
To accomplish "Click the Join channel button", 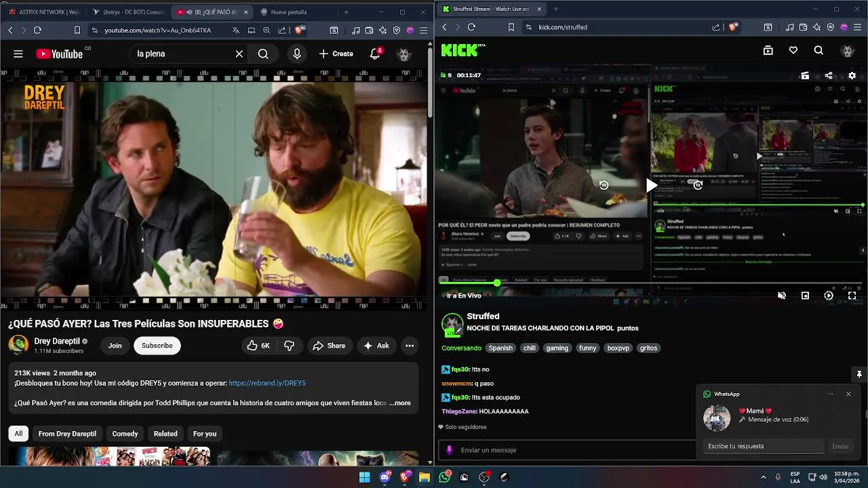I will [x=115, y=346].
